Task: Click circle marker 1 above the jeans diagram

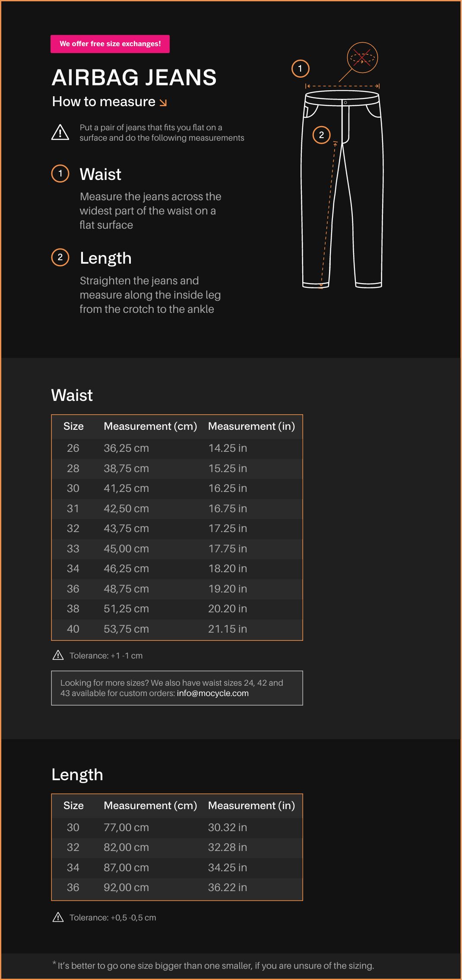Action: [x=300, y=69]
